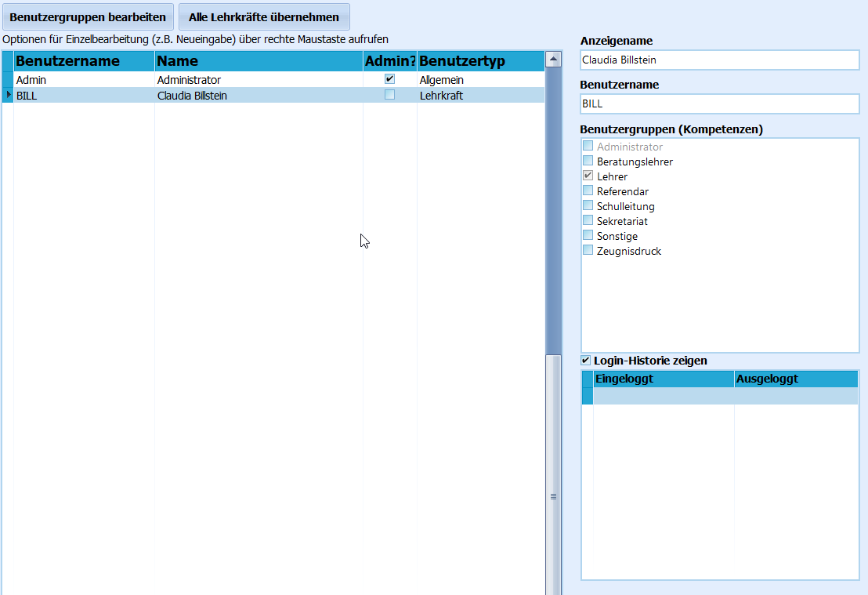
Task: Enable the Beratungslehrer group checkbox
Action: tap(588, 161)
